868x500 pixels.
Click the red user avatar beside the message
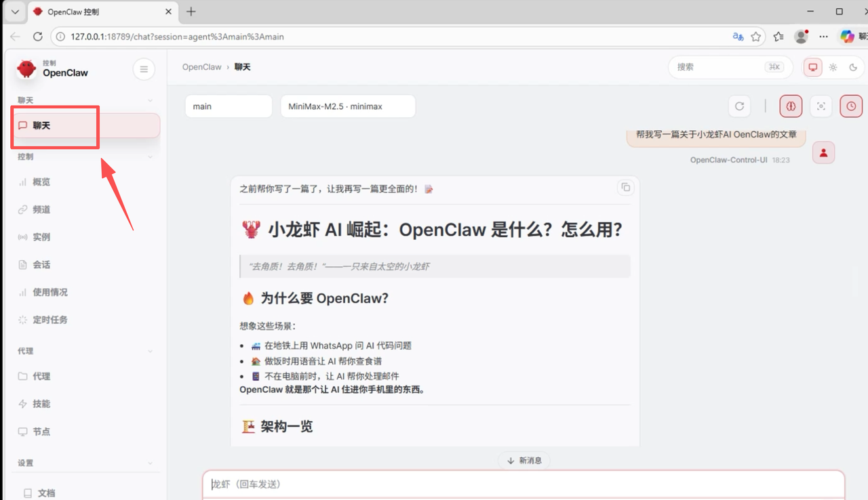pos(823,152)
